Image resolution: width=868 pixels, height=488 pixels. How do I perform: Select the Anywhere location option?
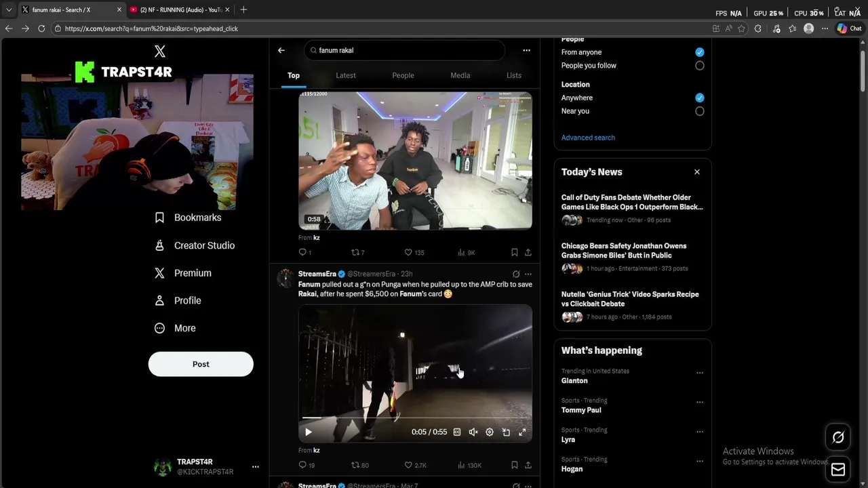click(x=699, y=98)
